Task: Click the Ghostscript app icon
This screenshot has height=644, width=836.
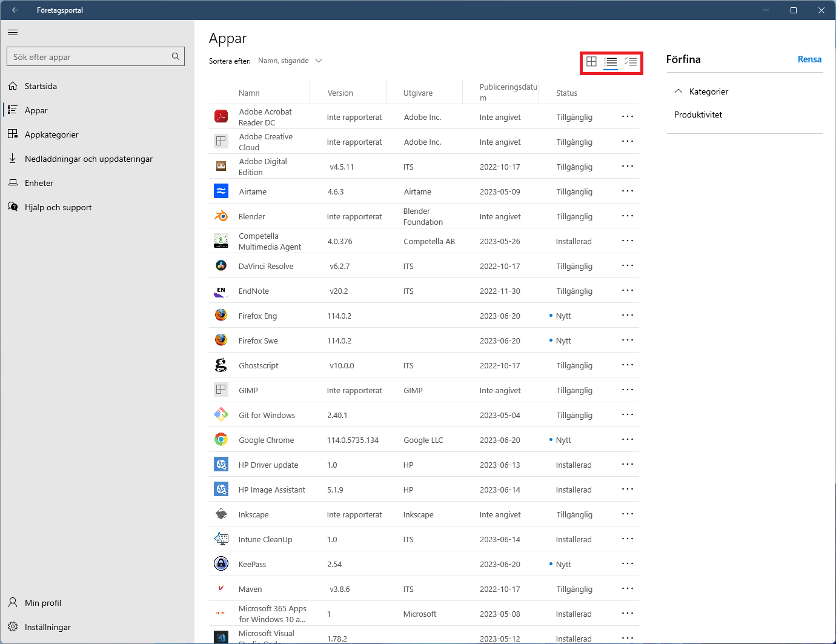Action: 221,365
